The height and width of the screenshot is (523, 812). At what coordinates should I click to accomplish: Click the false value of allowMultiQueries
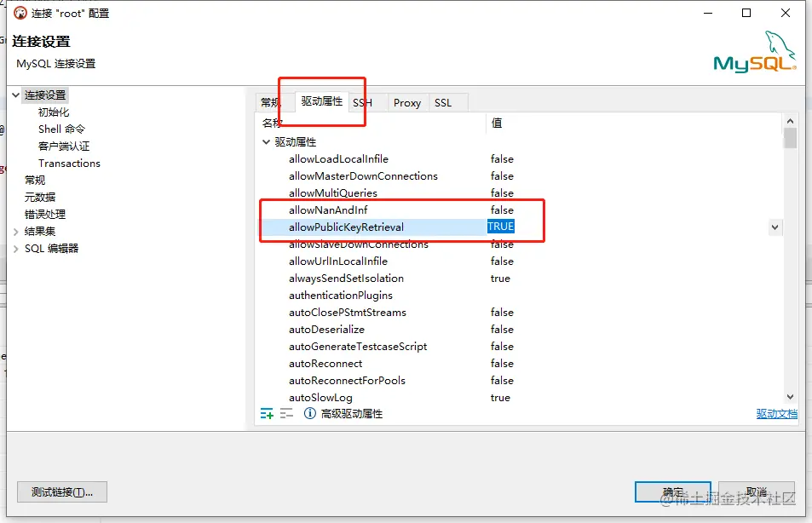pyautogui.click(x=502, y=193)
